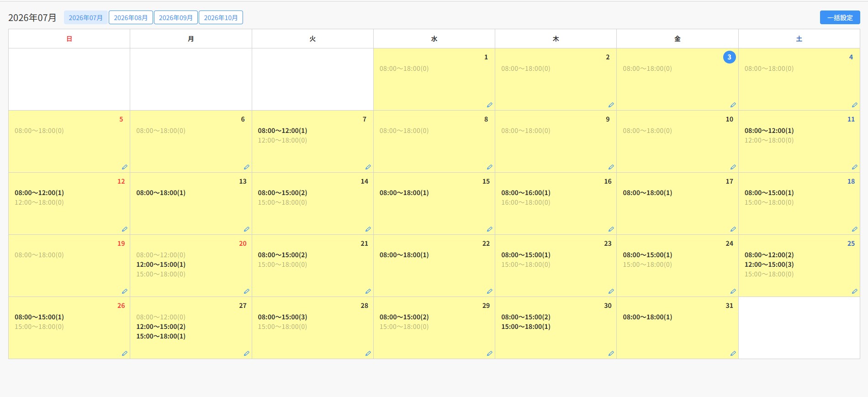Click the edit pencil on July 31
This screenshot has height=397, width=868.
733,354
